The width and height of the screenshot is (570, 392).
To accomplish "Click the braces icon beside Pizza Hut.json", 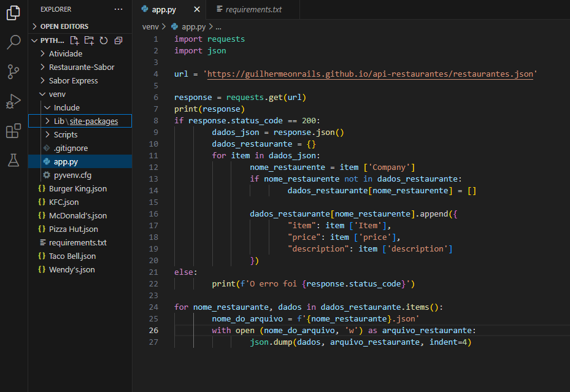I will click(x=42, y=229).
